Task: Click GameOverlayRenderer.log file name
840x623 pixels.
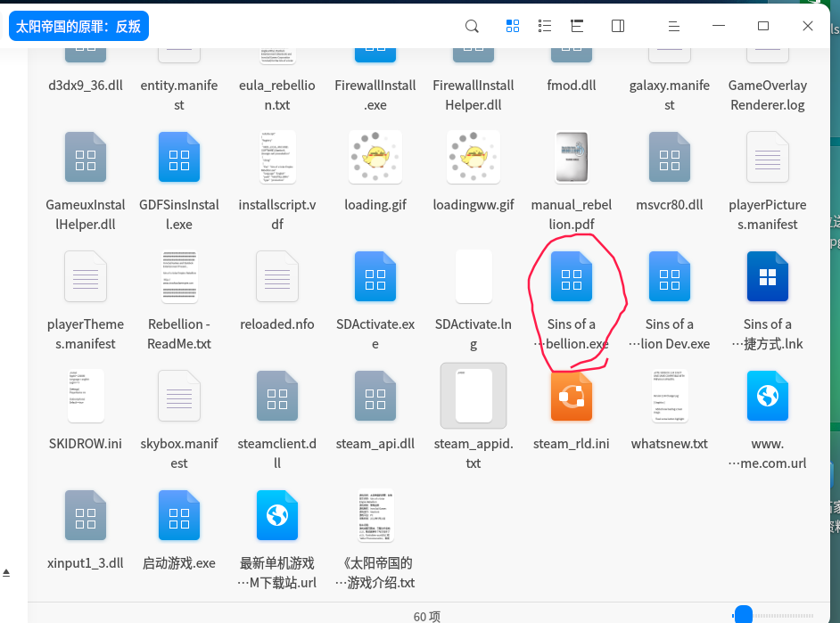Action: pos(767,95)
